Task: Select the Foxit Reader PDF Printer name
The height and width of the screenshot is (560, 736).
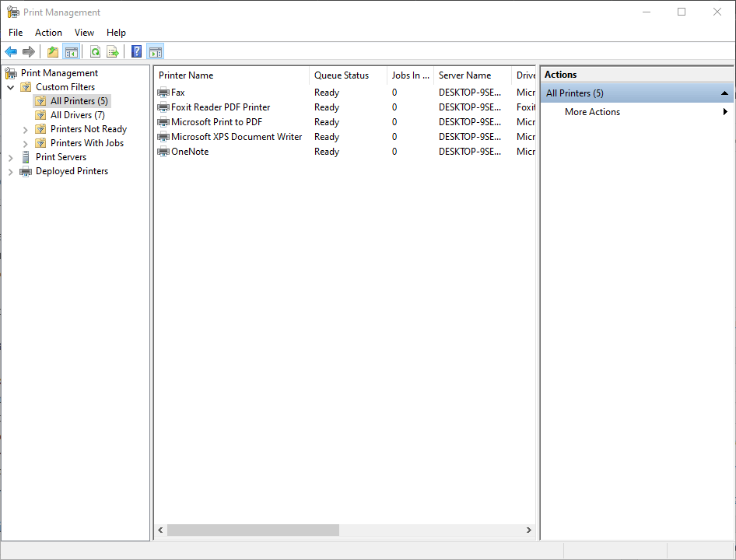Action: tap(221, 107)
